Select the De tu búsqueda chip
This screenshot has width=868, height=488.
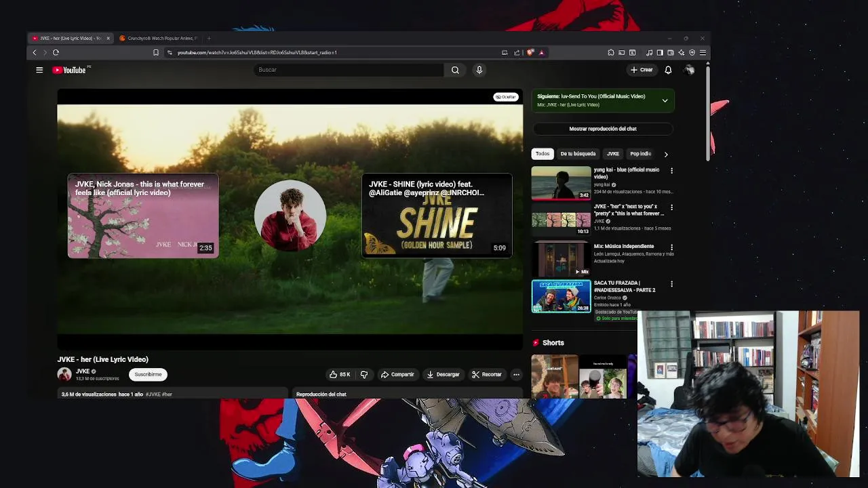(x=578, y=154)
